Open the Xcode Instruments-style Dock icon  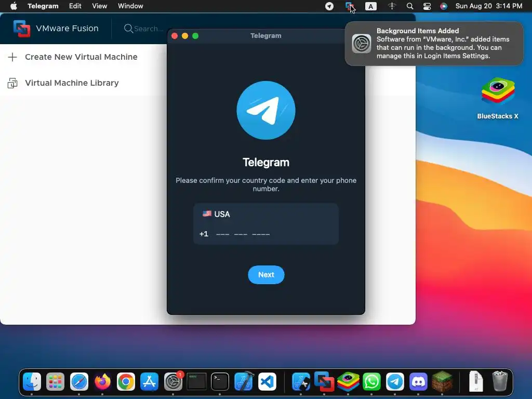click(x=301, y=382)
